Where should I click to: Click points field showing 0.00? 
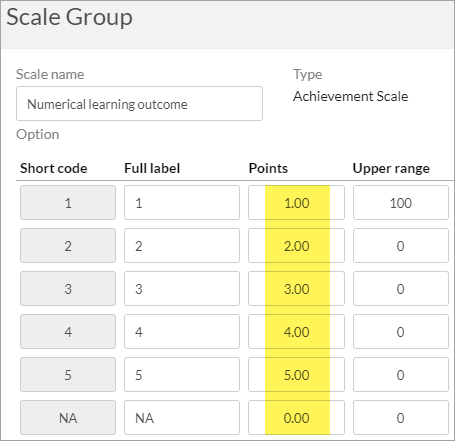pyautogui.click(x=296, y=418)
